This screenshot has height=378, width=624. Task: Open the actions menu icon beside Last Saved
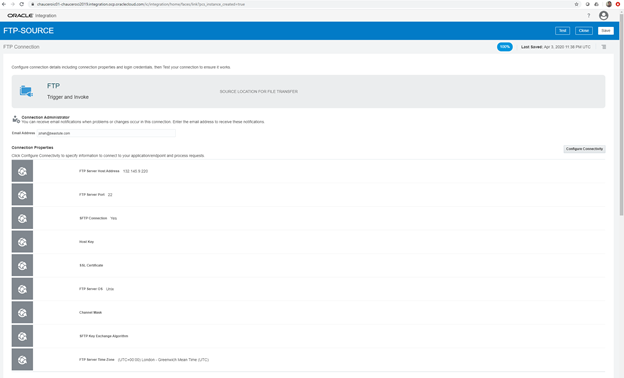[x=604, y=47]
